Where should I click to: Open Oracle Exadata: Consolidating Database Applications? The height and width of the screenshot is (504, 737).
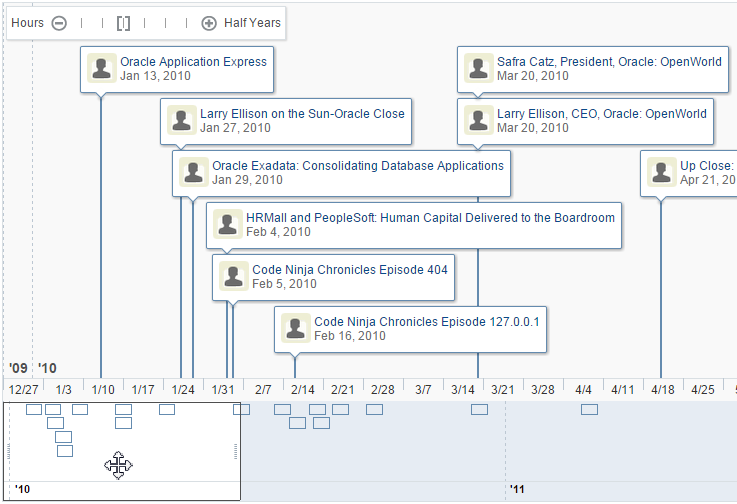coord(358,166)
